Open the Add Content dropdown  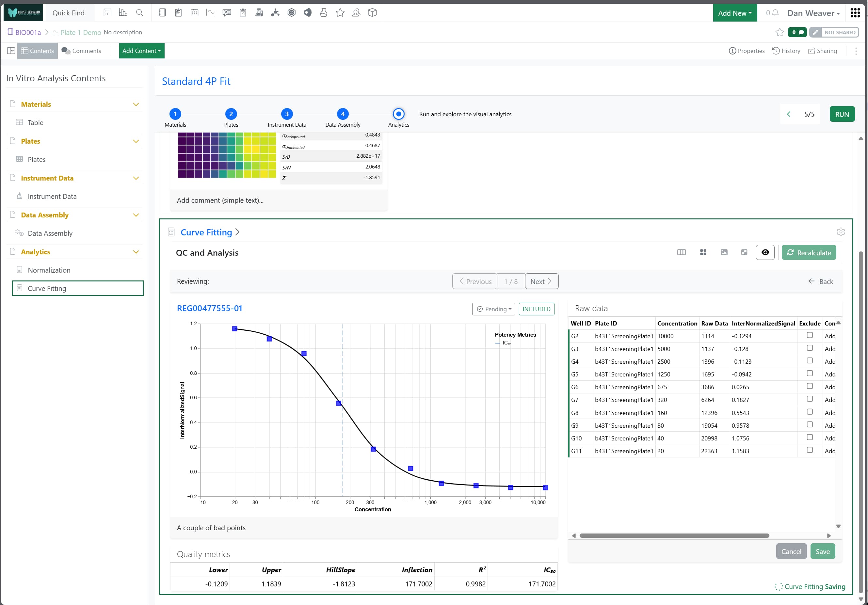(141, 51)
